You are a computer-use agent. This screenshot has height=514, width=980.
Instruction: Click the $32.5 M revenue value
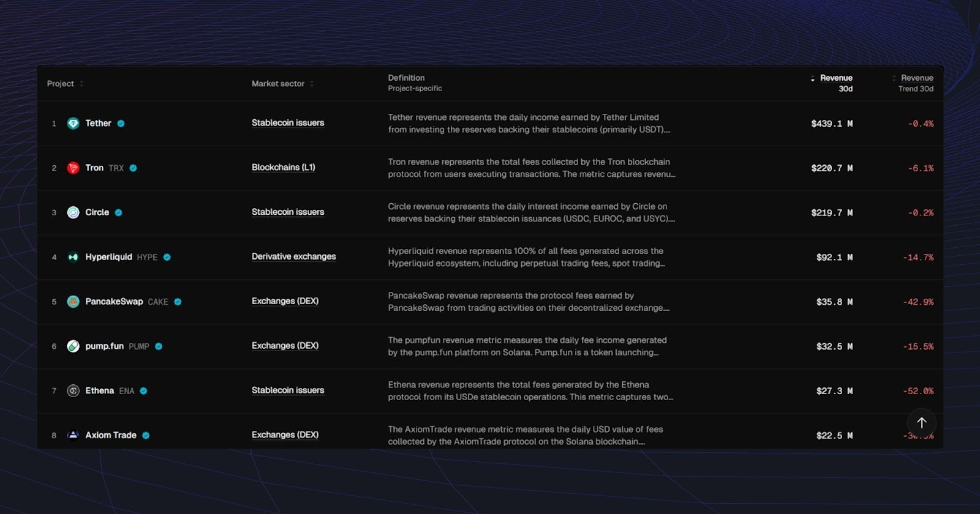[834, 347]
